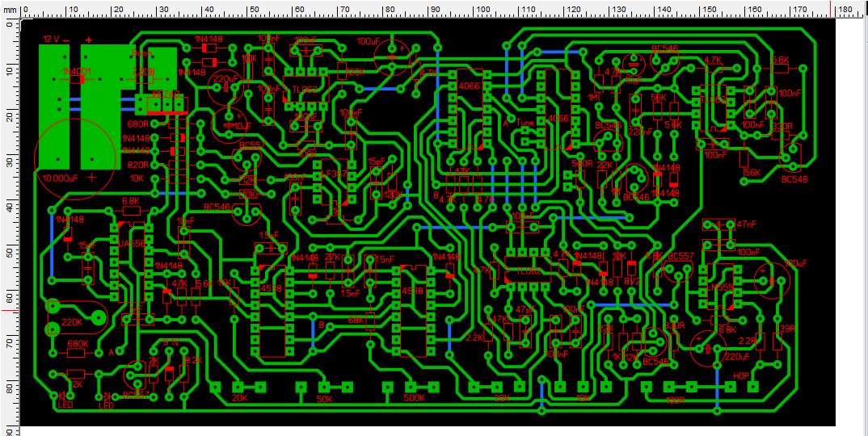Click the 15K resistor label

click(223, 283)
